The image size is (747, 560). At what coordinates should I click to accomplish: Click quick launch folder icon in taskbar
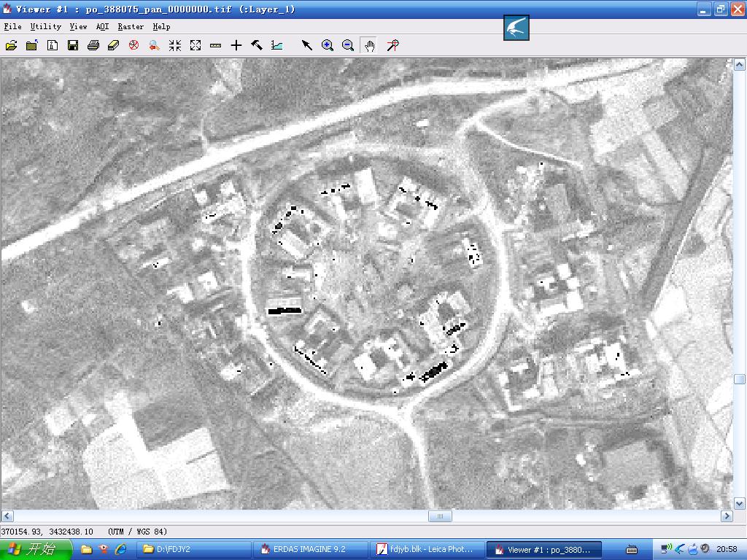[87, 550]
